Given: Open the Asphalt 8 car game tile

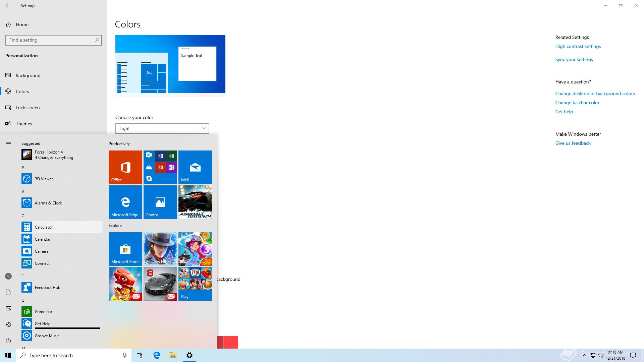Looking at the screenshot, I should click(x=160, y=284).
